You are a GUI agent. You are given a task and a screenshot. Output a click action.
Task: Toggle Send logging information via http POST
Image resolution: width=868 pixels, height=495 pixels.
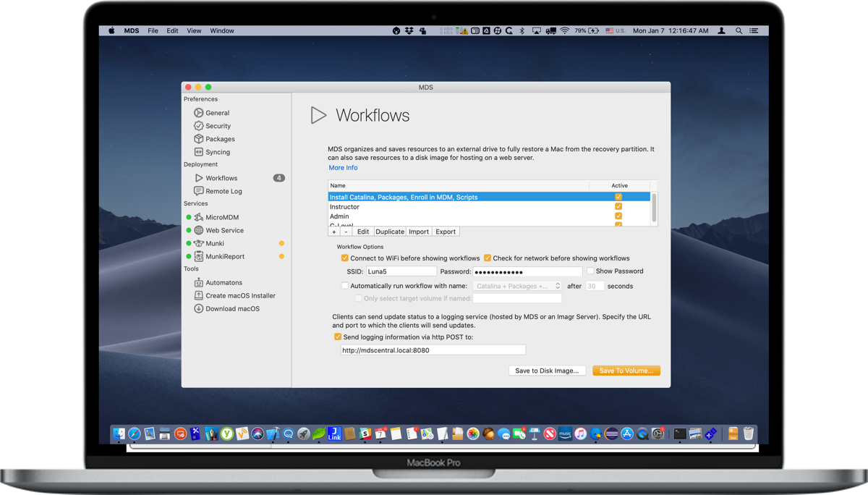(x=338, y=337)
